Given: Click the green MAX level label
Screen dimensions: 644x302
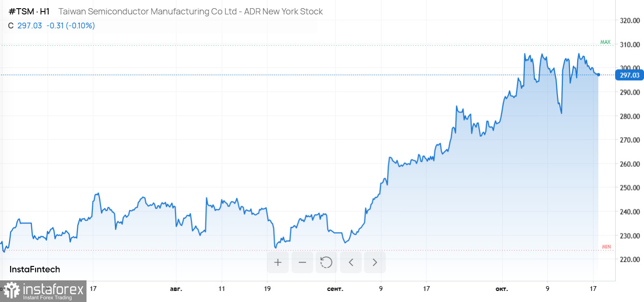Looking at the screenshot, I should [x=605, y=42].
